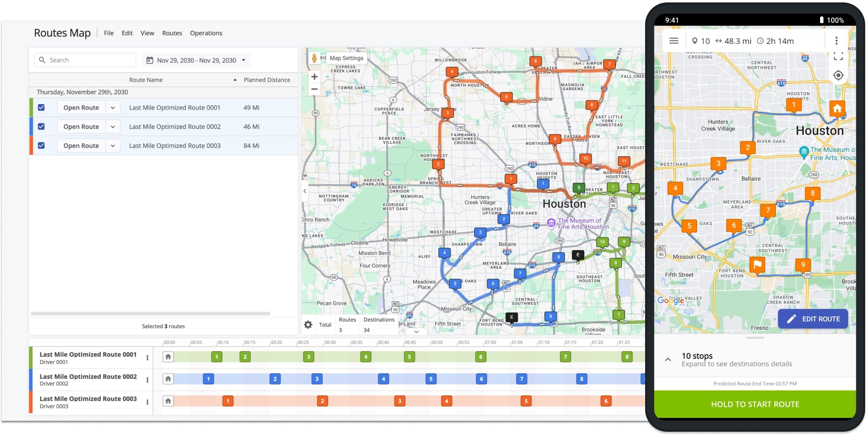This screenshot has width=868, height=437.
Task: Uncheck Last Mile Optimized Route 0001
Action: pos(41,108)
